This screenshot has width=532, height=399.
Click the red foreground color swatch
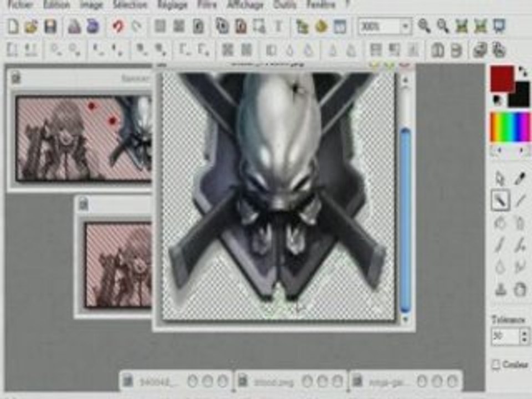(502, 78)
